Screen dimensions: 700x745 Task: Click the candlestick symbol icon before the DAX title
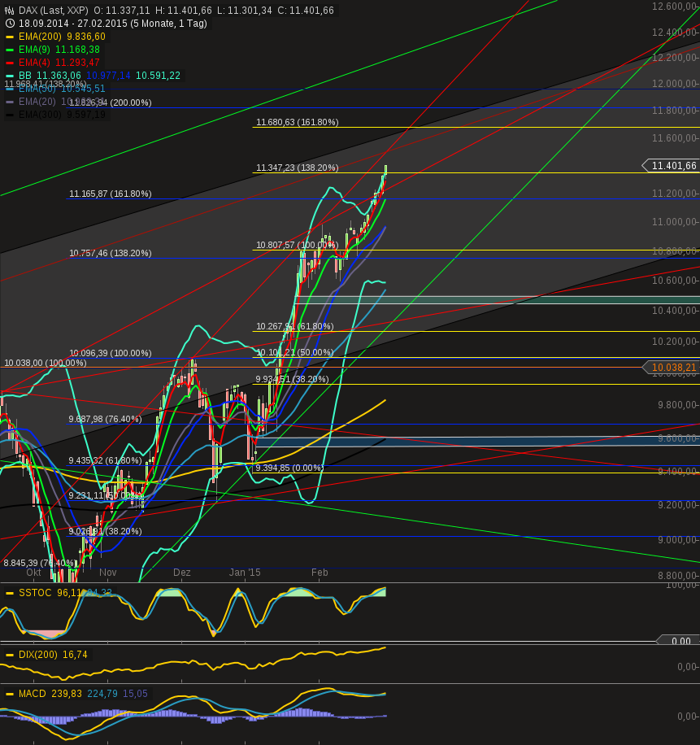[x=10, y=11]
